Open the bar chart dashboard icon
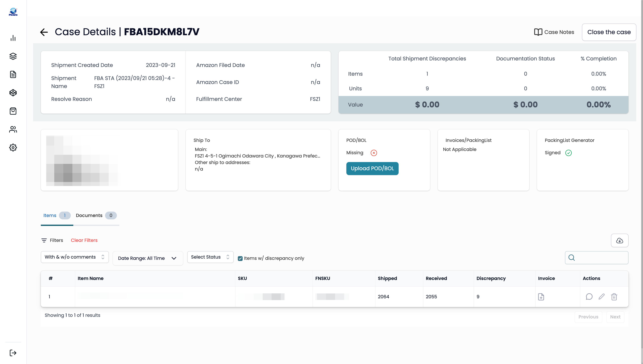 coord(13,38)
